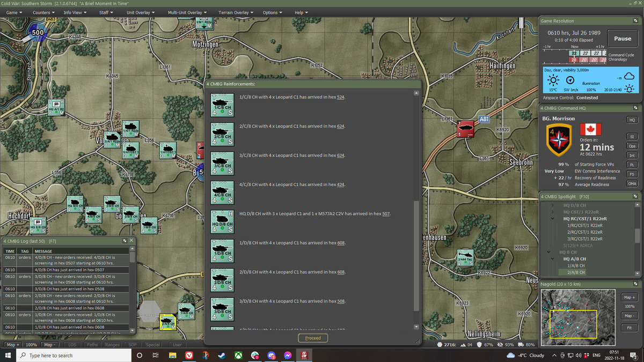Collapse the HQ RC/CST/1 R22eR tree node
This screenshot has width=644, height=362.
click(553, 219)
